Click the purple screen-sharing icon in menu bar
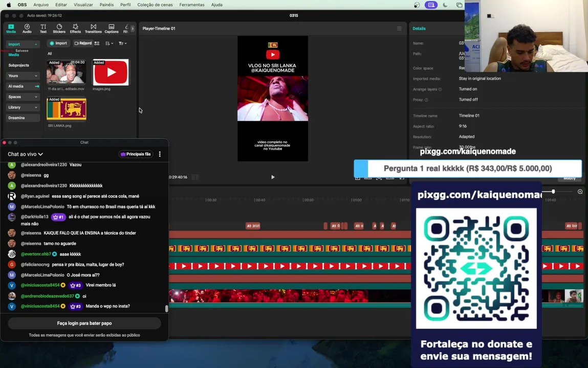Image resolution: width=588 pixels, height=368 pixels. 431,5
